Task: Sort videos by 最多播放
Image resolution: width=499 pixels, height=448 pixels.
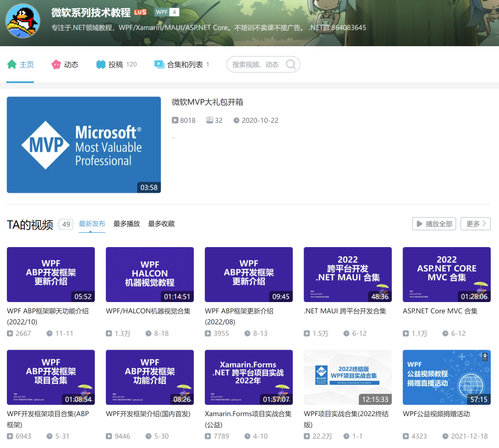Action: click(127, 224)
